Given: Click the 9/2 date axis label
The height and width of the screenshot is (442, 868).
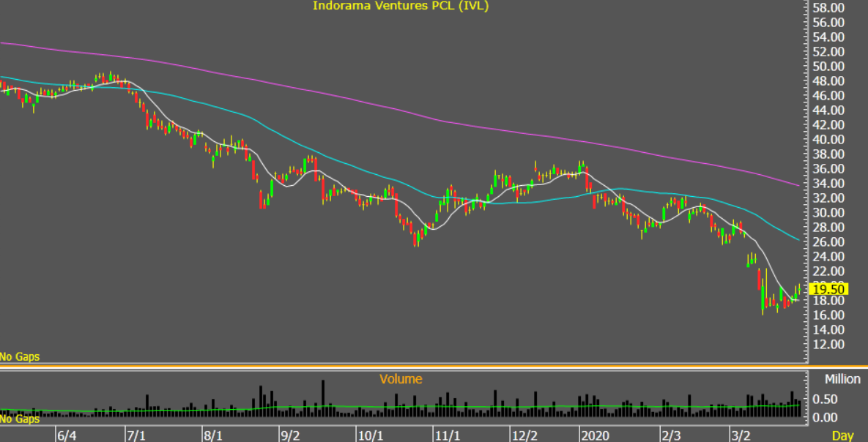Looking at the screenshot, I should pos(290,435).
